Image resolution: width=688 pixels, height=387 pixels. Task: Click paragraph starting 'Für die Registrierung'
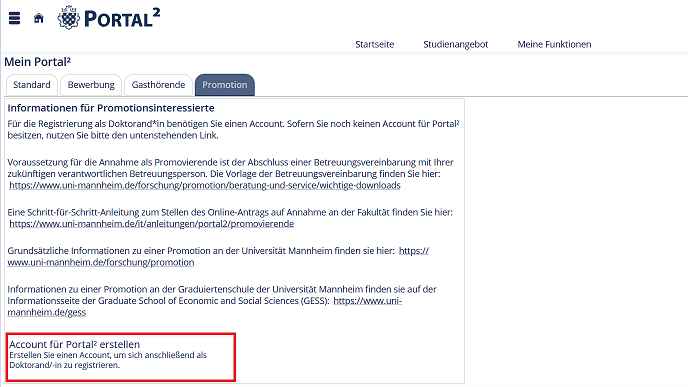[x=233, y=129]
